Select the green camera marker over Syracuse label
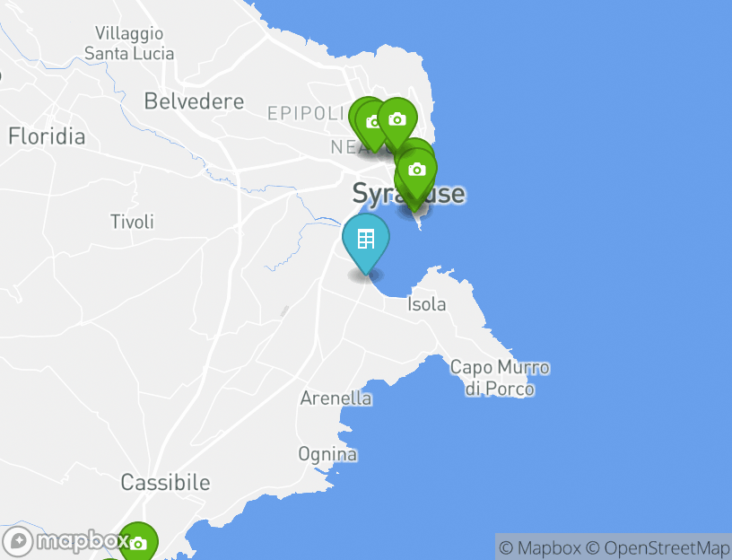 417,171
